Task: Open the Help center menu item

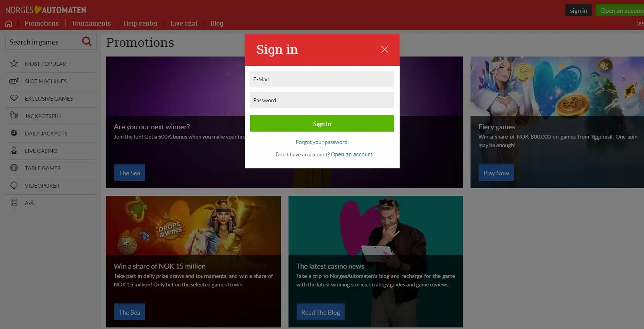Action: [x=141, y=23]
